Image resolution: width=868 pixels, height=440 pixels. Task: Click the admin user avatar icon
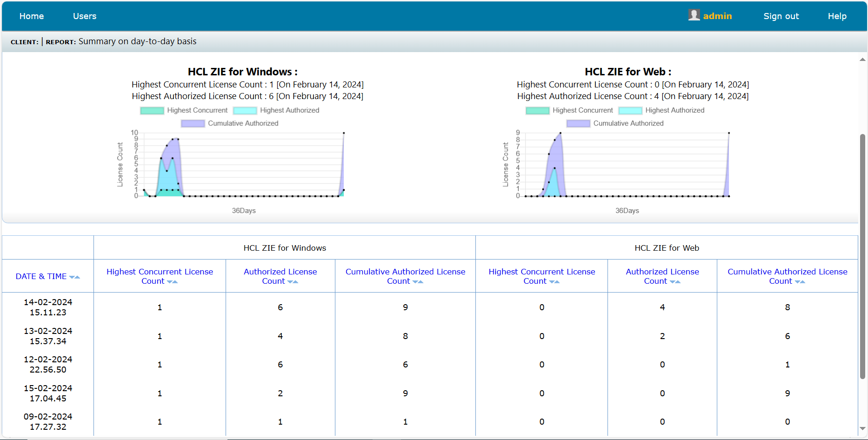point(694,15)
